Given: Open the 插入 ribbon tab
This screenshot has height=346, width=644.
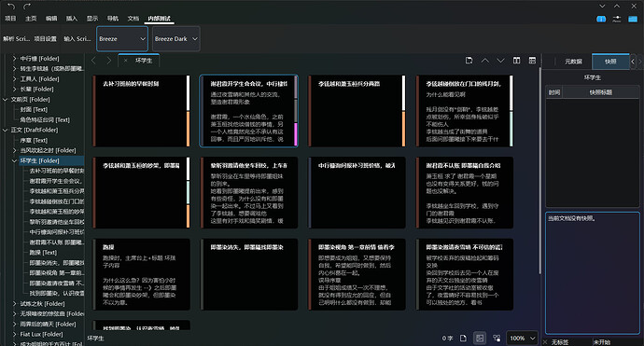Looking at the screenshot, I should [72, 19].
